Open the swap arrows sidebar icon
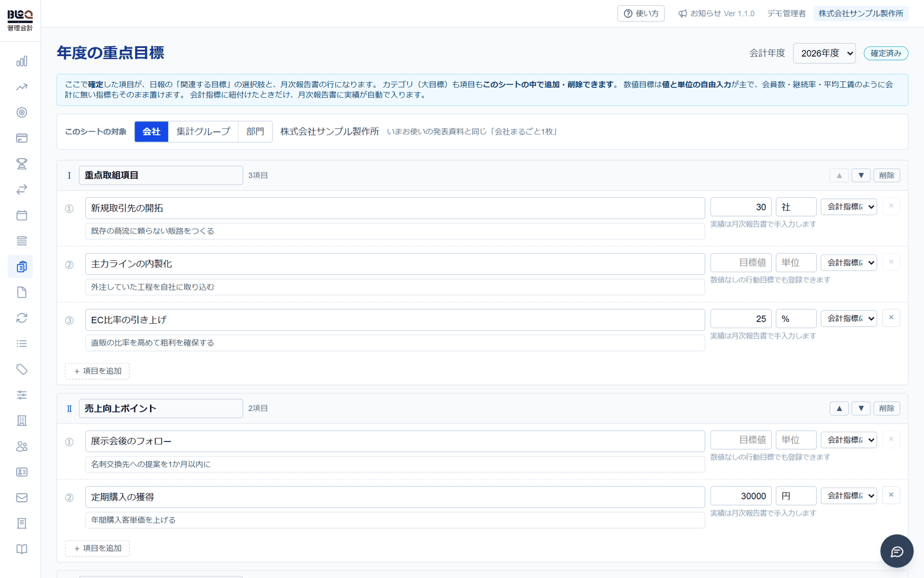Screen dimensions: 924x578 [21, 190]
